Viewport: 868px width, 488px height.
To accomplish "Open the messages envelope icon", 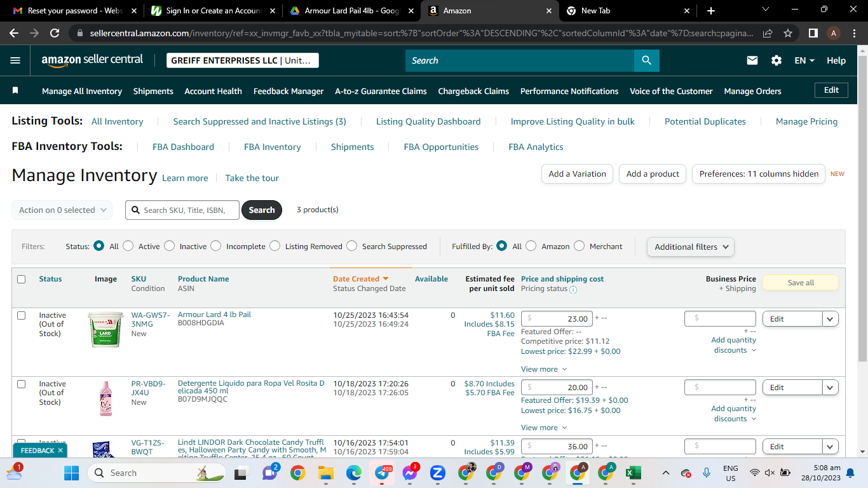I will click(x=752, y=60).
